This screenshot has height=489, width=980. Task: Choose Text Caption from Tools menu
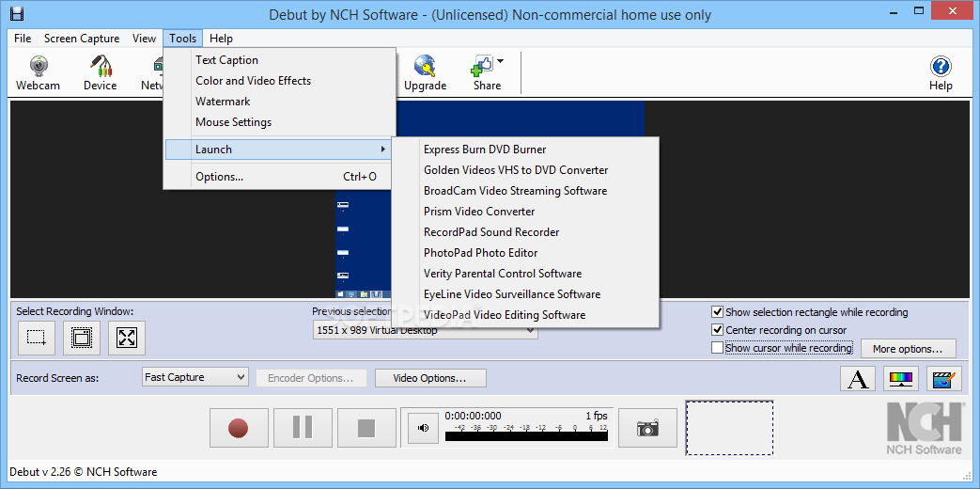click(x=279, y=60)
